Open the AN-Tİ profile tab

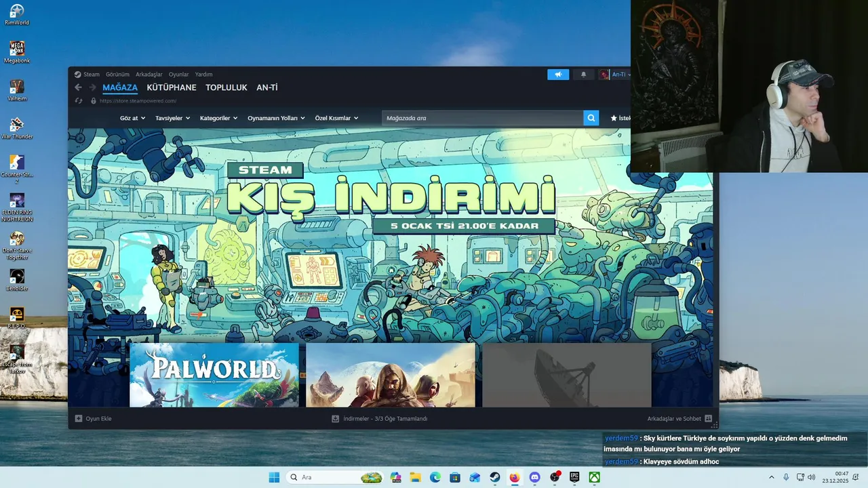click(x=267, y=87)
